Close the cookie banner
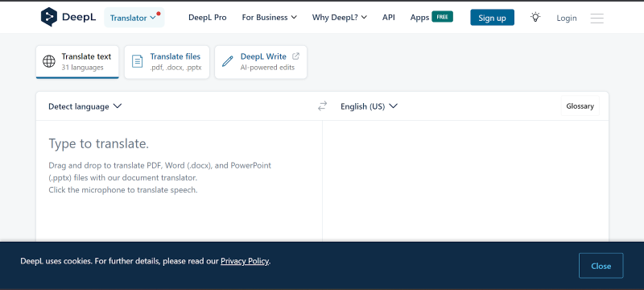 (x=601, y=266)
